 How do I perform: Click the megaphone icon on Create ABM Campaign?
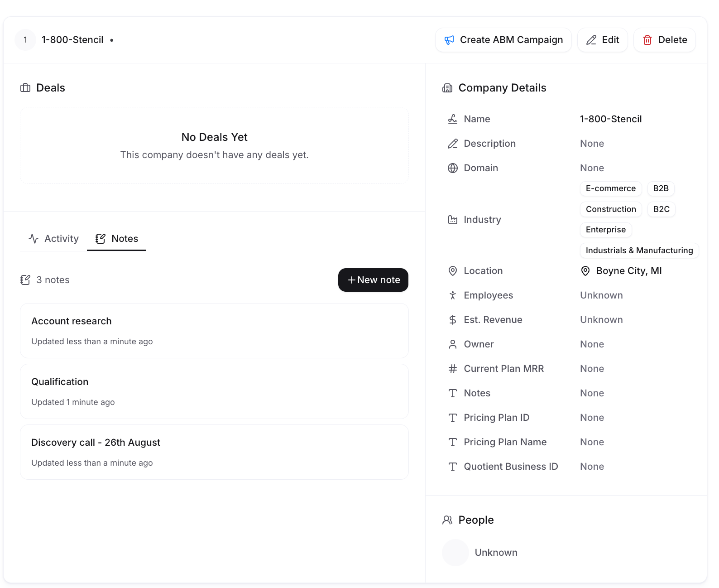coord(449,40)
